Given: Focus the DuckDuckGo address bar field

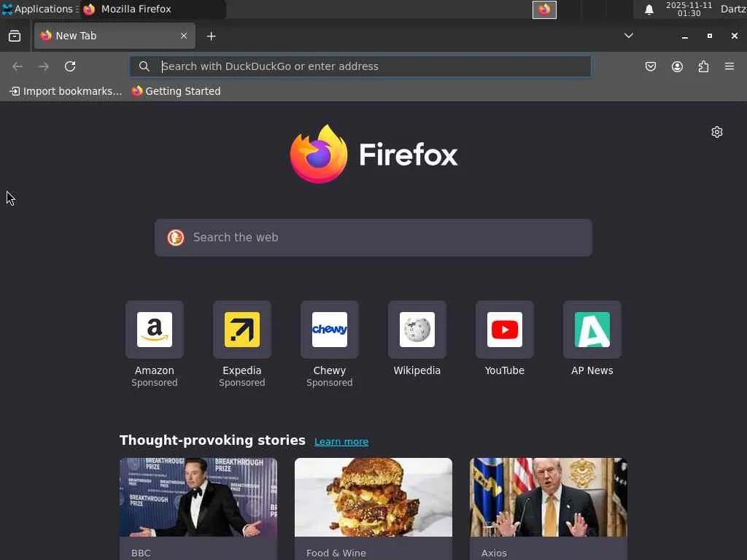Looking at the screenshot, I should coord(360,66).
